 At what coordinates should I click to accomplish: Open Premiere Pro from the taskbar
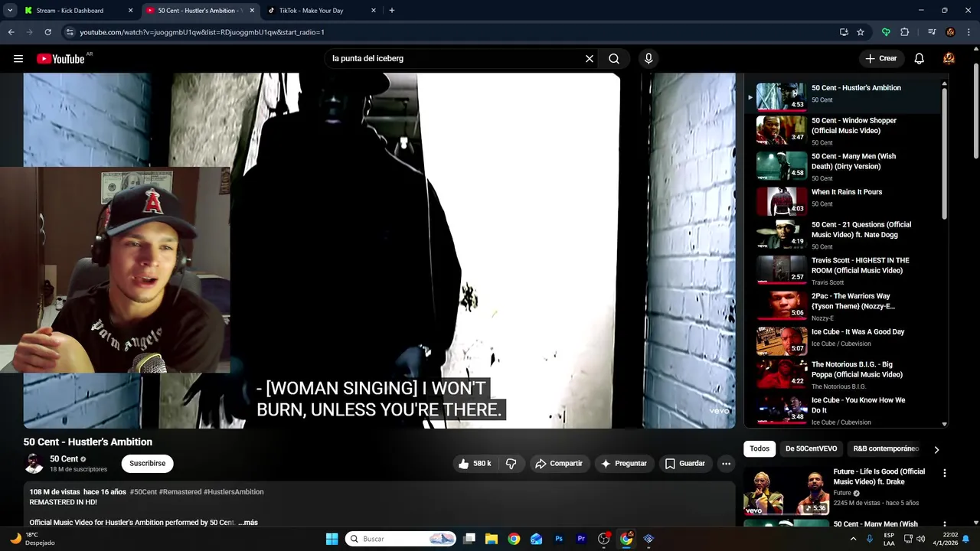point(581,539)
